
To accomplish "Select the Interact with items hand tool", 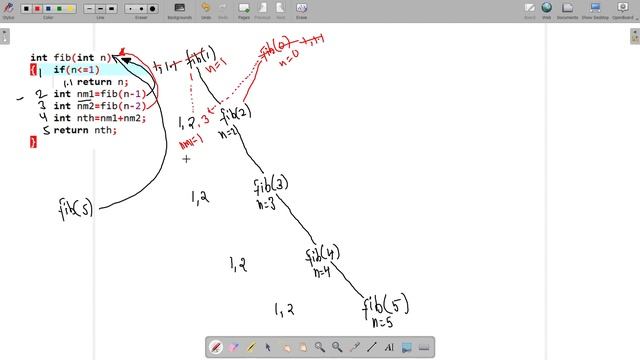I will point(285,347).
